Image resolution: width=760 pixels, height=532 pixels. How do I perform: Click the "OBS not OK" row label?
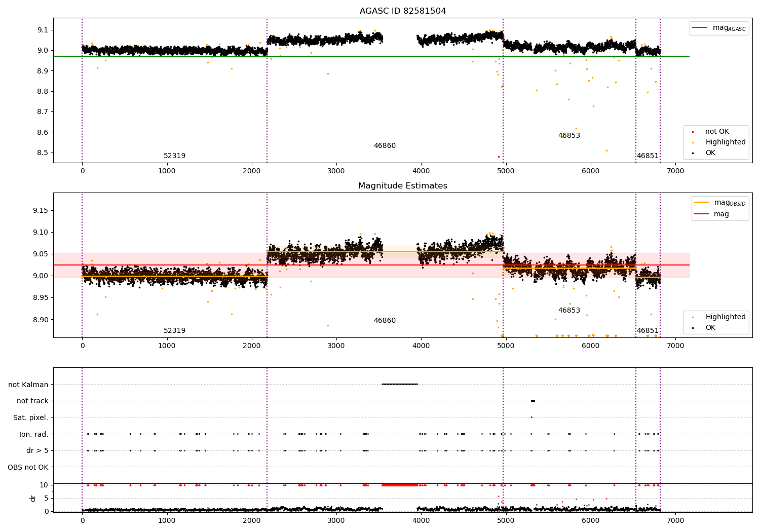pos(28,467)
